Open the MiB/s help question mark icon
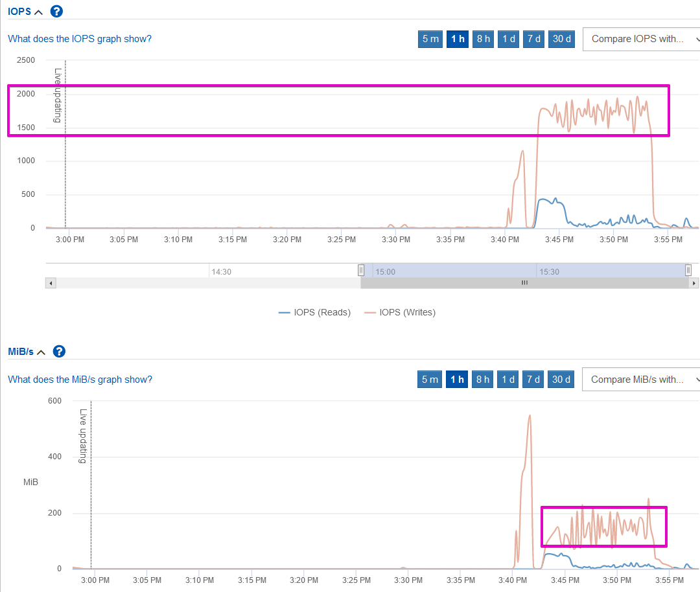Screen dimensions: 700x592 [x=59, y=352]
